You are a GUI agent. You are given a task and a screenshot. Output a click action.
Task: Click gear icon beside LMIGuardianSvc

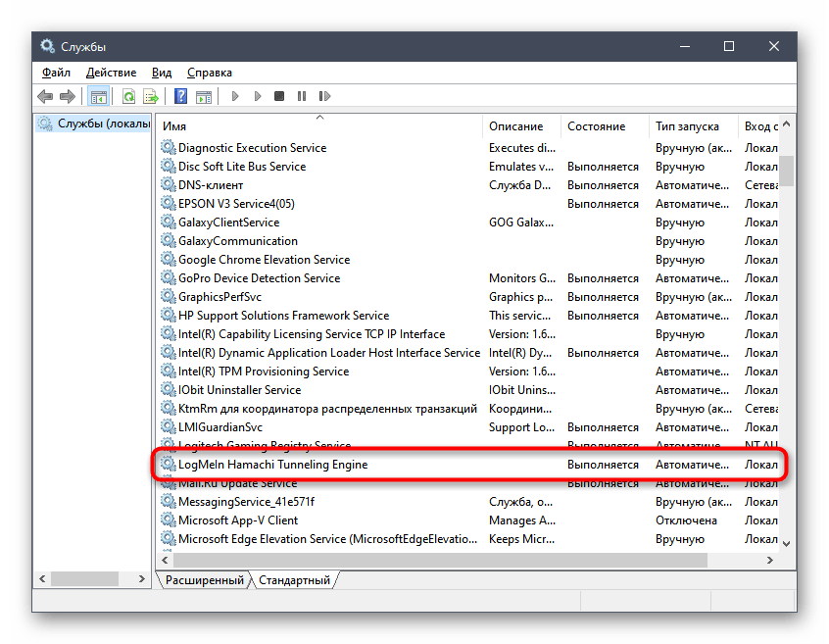coord(169,426)
